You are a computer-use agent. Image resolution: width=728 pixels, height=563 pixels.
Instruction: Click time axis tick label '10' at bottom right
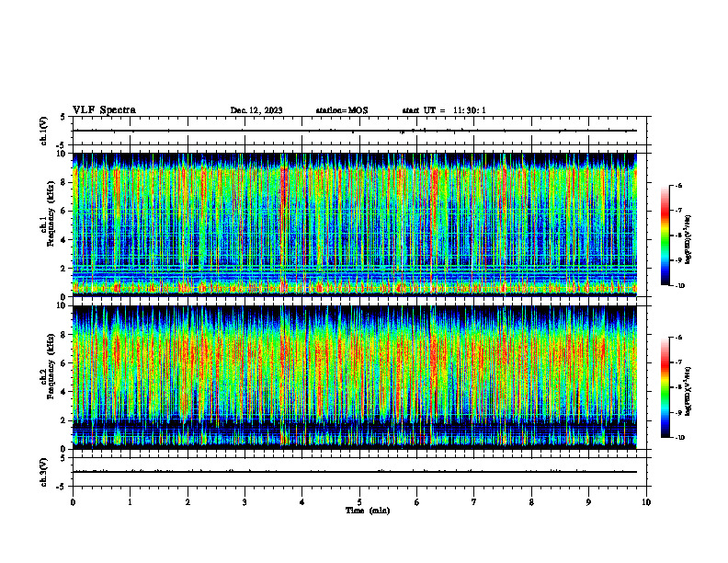pyautogui.click(x=646, y=502)
